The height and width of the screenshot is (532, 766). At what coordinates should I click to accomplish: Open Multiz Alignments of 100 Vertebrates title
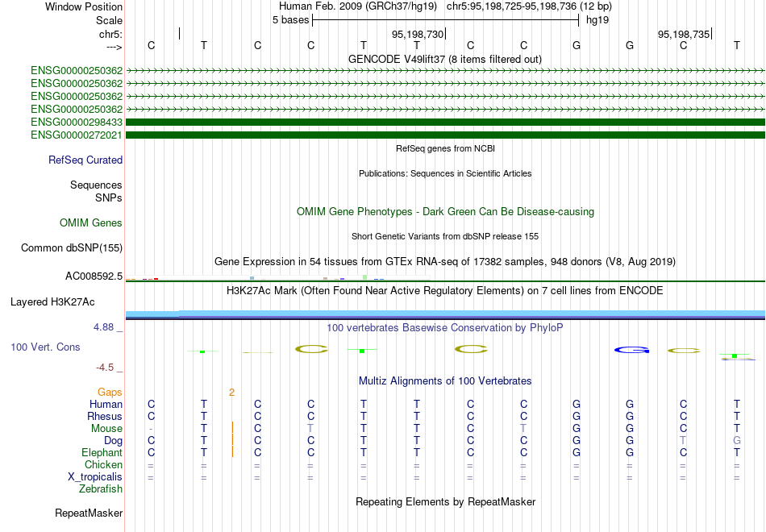(445, 380)
